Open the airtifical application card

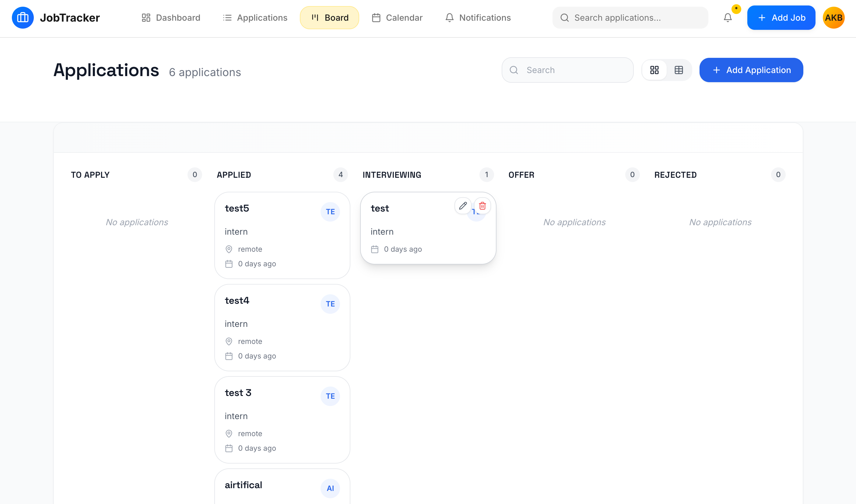click(282, 487)
